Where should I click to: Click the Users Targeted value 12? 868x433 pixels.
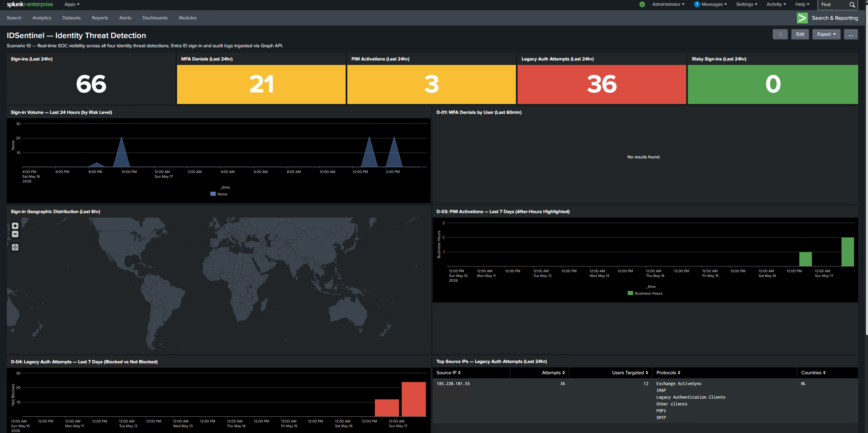pyautogui.click(x=646, y=384)
